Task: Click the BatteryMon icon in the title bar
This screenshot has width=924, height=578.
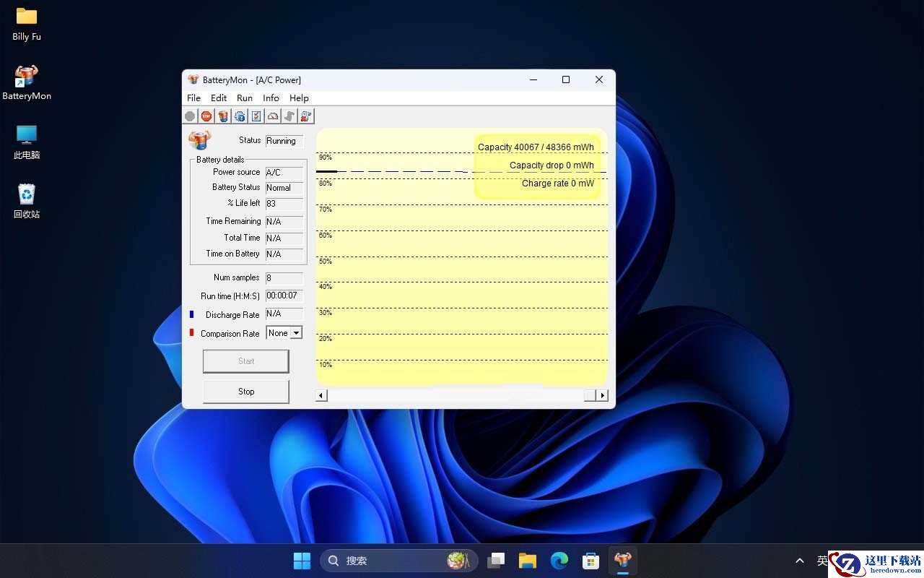Action: coord(193,79)
